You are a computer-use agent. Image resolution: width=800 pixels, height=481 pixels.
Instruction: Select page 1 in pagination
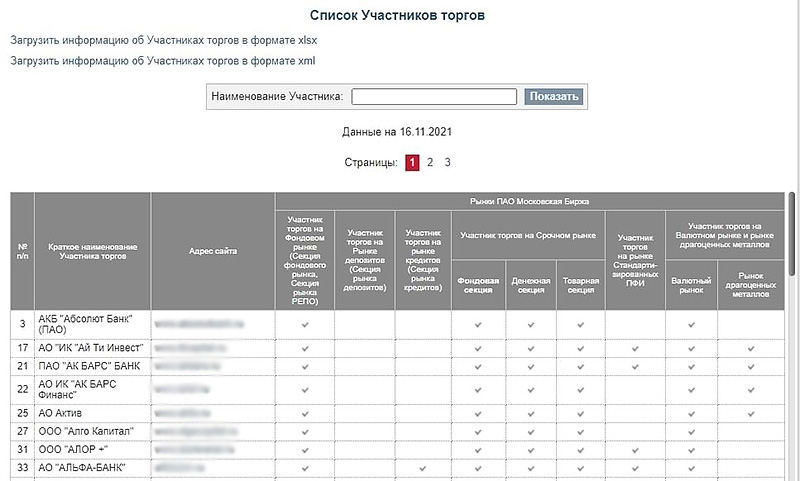click(x=412, y=163)
